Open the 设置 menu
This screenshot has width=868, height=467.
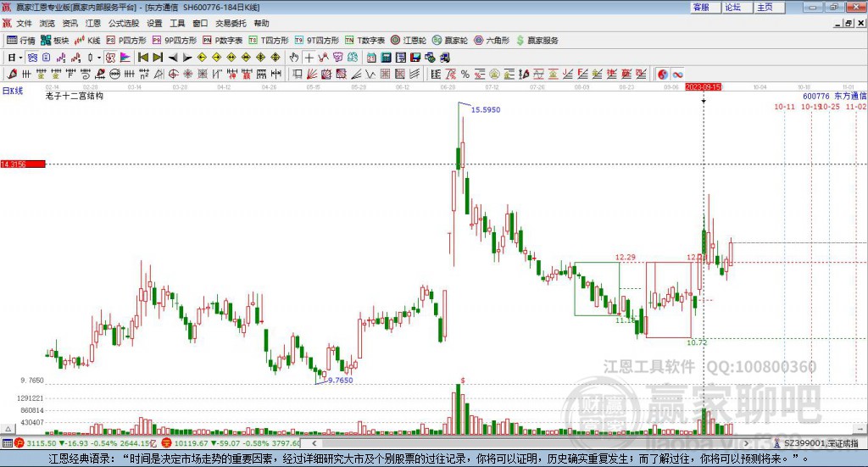pos(154,23)
